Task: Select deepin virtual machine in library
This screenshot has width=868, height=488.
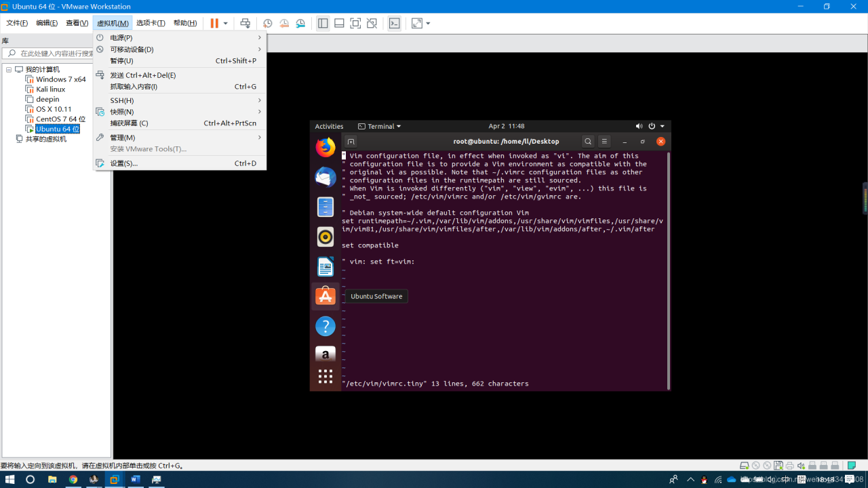Action: click(x=47, y=99)
